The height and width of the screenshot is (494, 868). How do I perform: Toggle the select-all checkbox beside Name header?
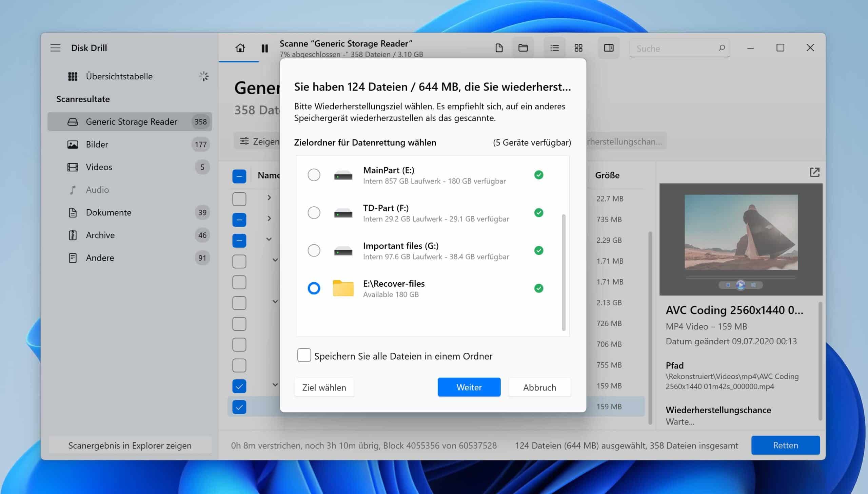[239, 176]
